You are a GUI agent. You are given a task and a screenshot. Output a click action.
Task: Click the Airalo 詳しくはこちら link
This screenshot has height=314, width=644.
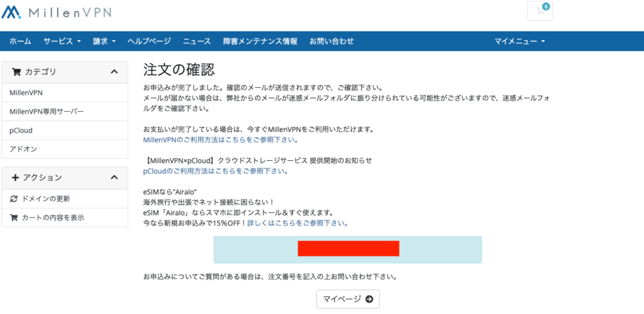point(297,223)
